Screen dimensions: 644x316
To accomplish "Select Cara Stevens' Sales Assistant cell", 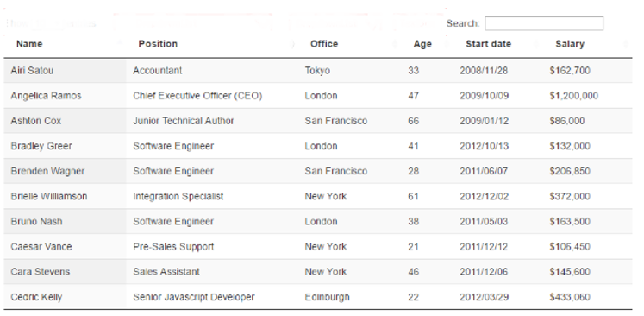I will pyautogui.click(x=166, y=272).
